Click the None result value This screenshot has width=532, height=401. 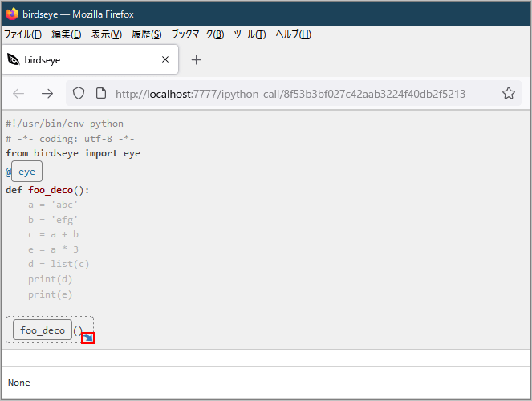pos(19,383)
